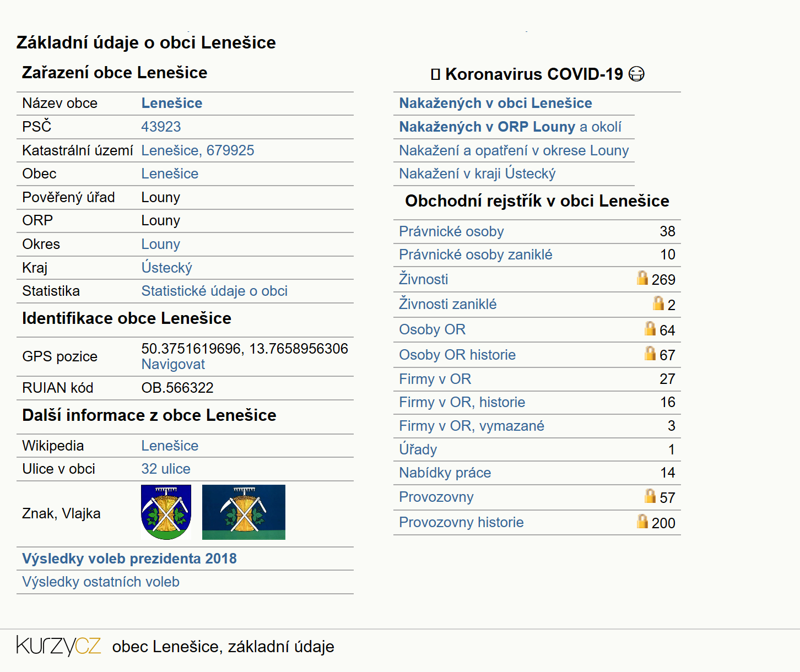This screenshot has width=800, height=672.
Task: Select count 10 for Právnické osoby zaniklé
Action: pyautogui.click(x=668, y=254)
